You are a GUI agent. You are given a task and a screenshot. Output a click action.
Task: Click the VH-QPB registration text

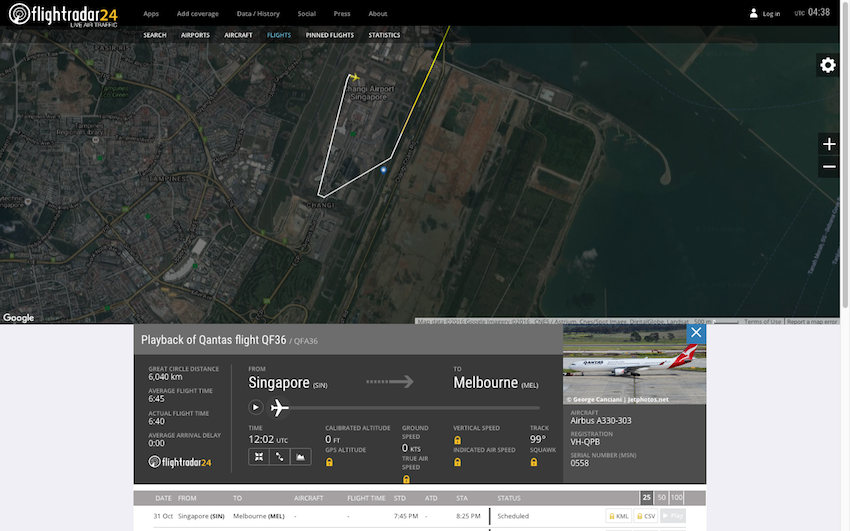tap(585, 442)
